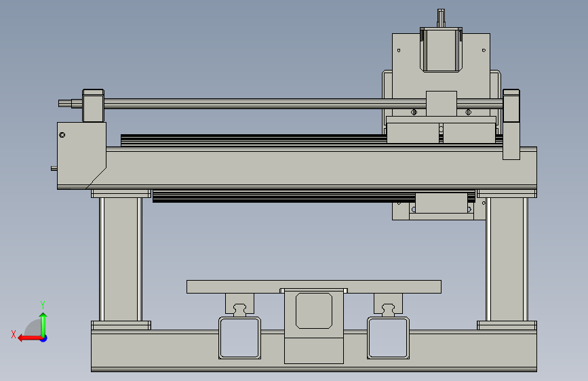Viewport: 588px width, 381px height.
Task: Select the left vertical support column
Action: (x=121, y=259)
